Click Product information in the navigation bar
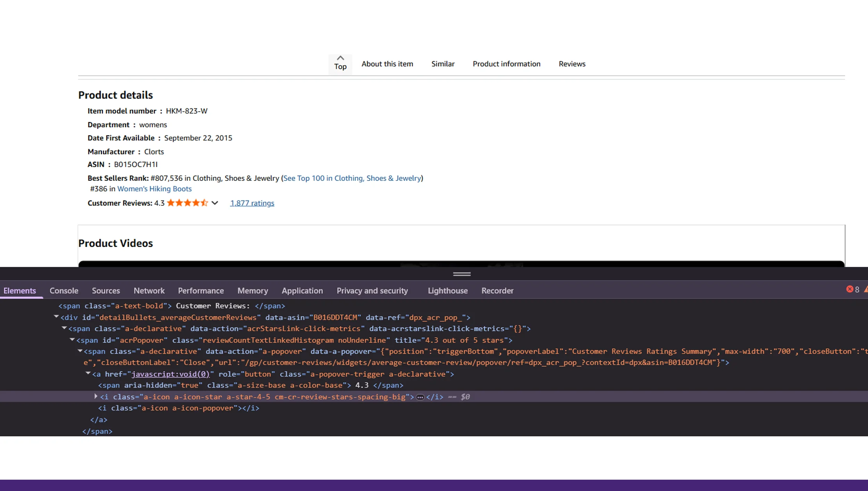 [x=506, y=64]
